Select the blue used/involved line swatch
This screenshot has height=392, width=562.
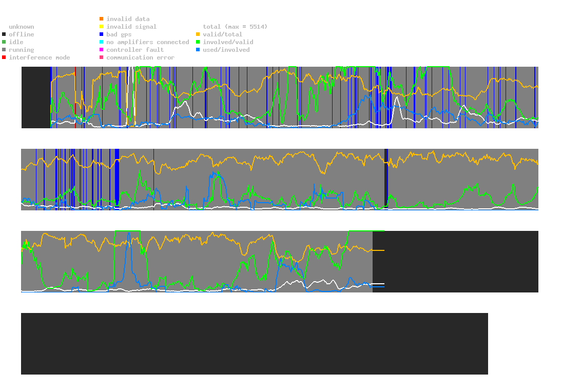(x=198, y=50)
